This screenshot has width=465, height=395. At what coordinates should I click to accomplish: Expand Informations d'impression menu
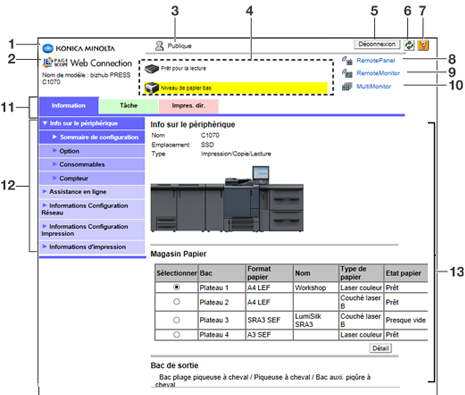pos(92,247)
